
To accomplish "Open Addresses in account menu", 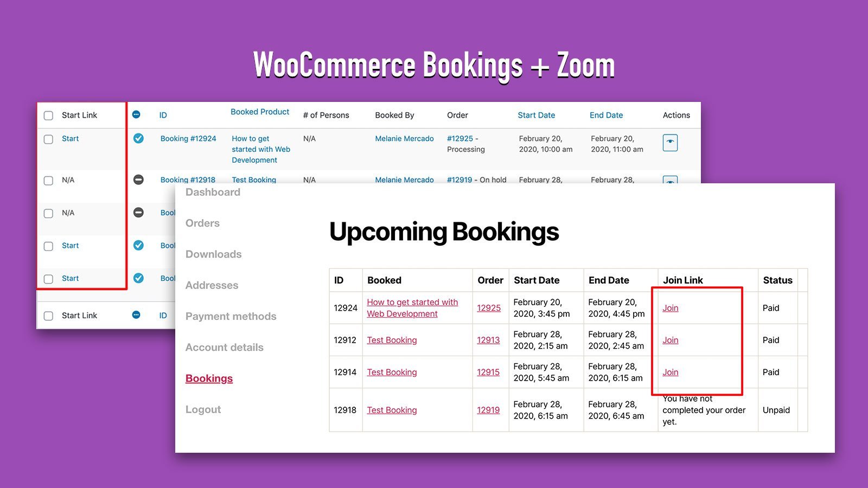I will tap(212, 285).
